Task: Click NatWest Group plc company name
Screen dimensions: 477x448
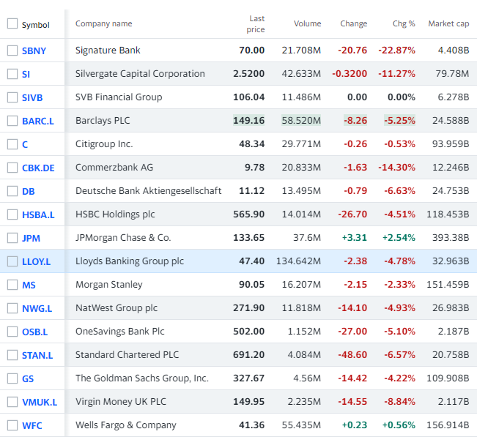Action: click(117, 308)
